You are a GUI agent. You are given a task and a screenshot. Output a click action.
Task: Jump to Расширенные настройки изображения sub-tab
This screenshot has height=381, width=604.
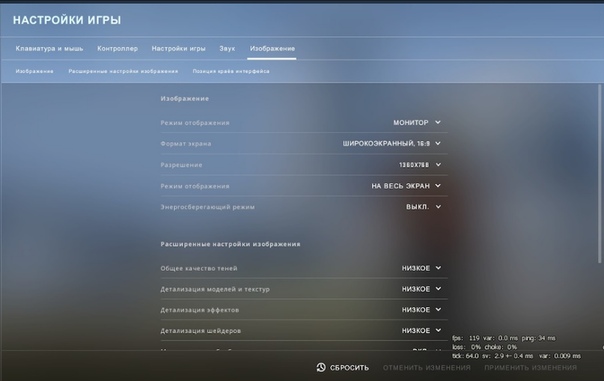123,71
